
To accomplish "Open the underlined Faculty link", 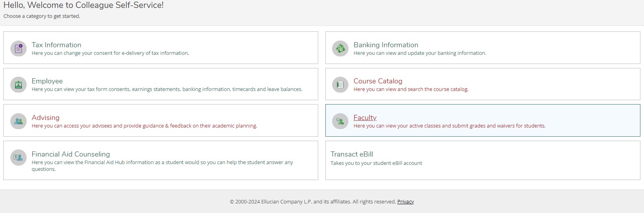I will (365, 118).
